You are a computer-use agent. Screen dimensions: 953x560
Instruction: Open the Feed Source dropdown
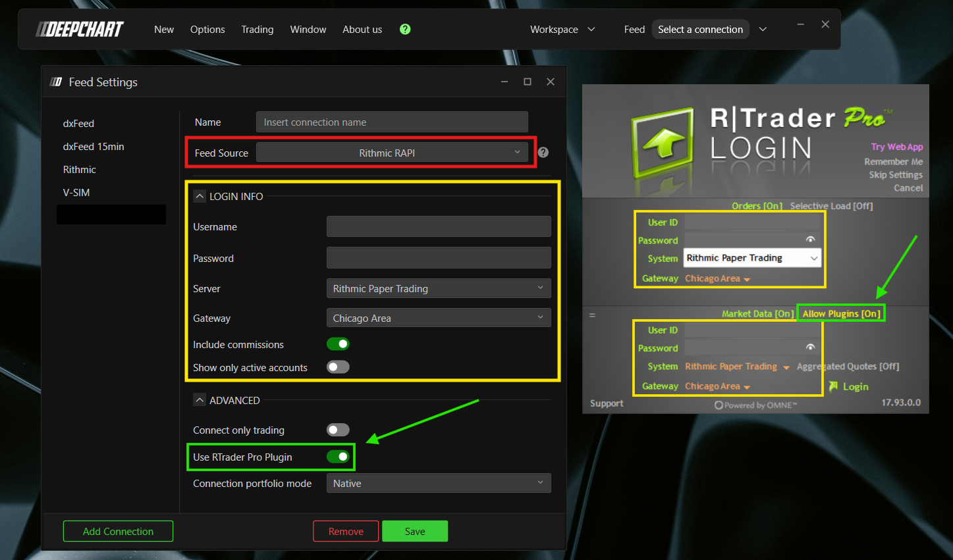coord(392,153)
